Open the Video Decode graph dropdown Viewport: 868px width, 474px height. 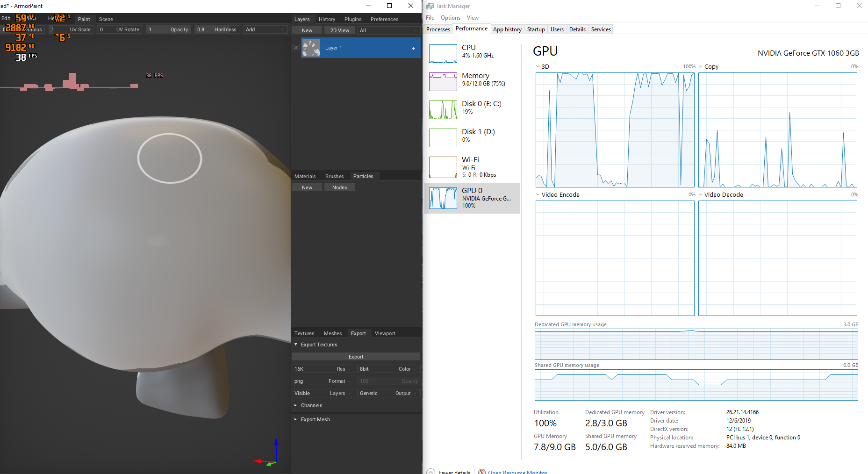tap(700, 194)
